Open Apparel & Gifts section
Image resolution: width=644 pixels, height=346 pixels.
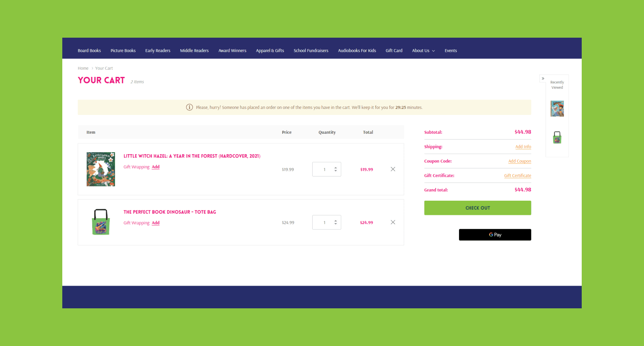pos(270,51)
